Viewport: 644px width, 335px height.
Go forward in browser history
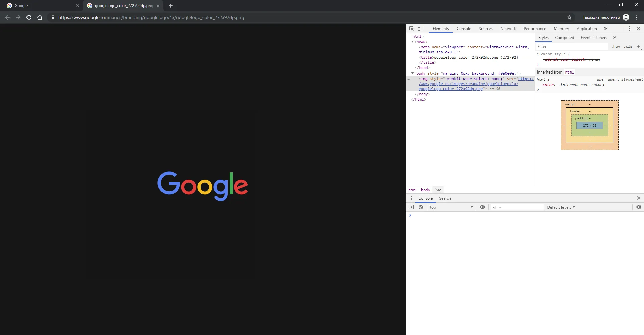point(18,17)
